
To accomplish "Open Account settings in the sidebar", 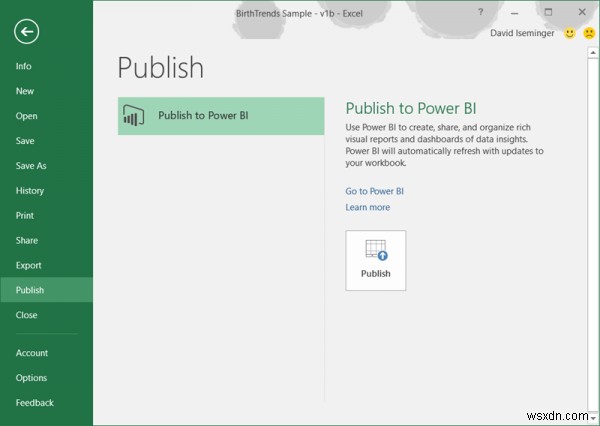I will (46, 353).
